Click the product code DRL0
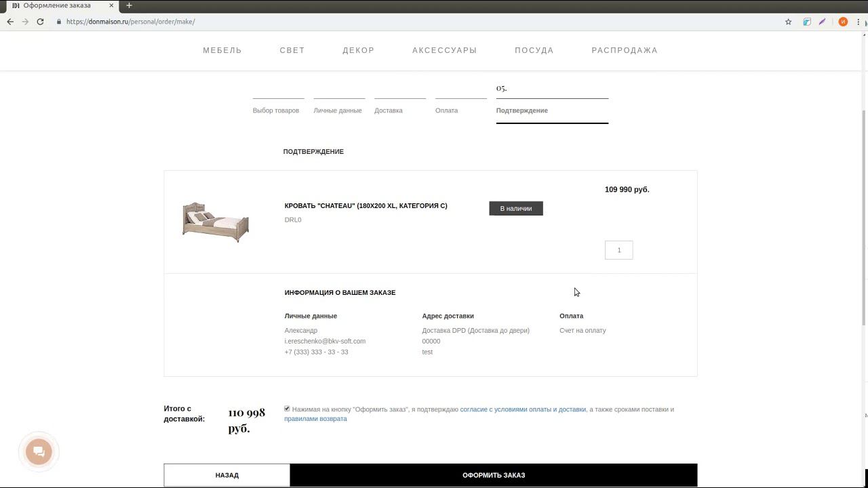868x488 pixels. pos(293,220)
